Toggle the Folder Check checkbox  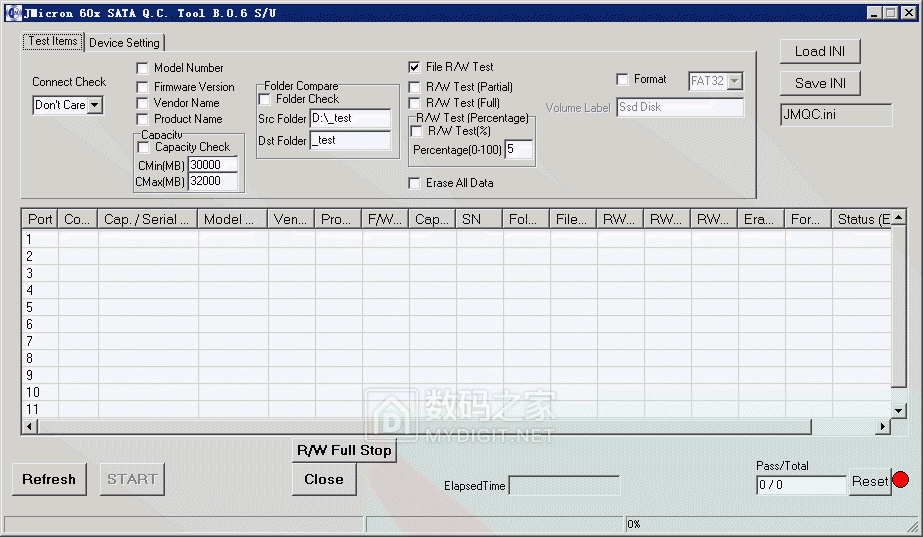(264, 100)
